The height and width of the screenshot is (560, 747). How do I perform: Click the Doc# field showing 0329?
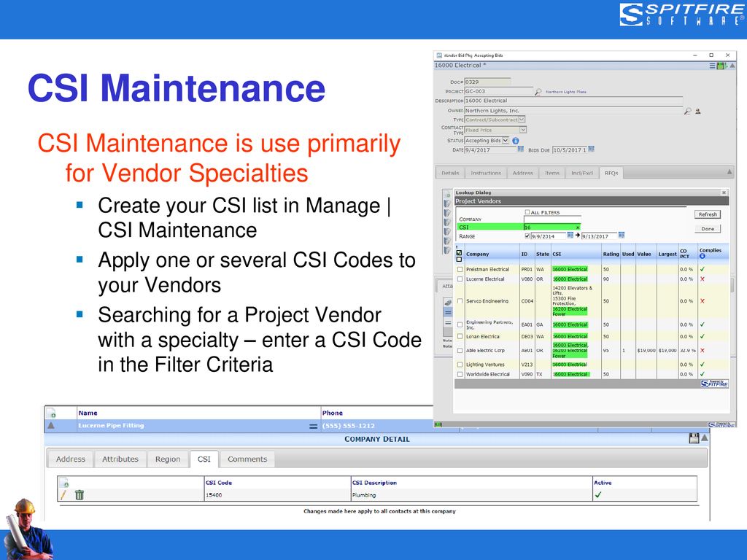pyautogui.click(x=487, y=82)
